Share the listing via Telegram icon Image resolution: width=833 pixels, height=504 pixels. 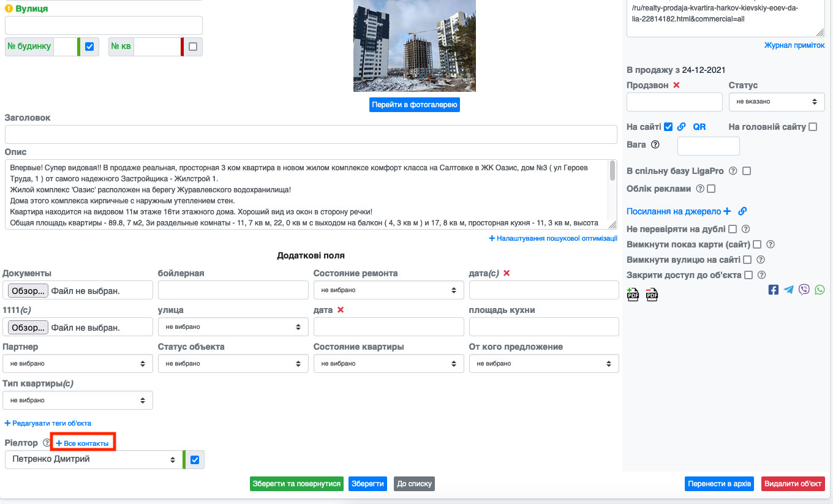point(789,290)
